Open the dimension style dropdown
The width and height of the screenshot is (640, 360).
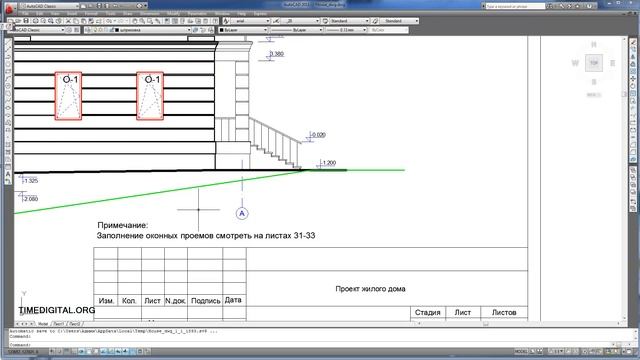(300, 21)
